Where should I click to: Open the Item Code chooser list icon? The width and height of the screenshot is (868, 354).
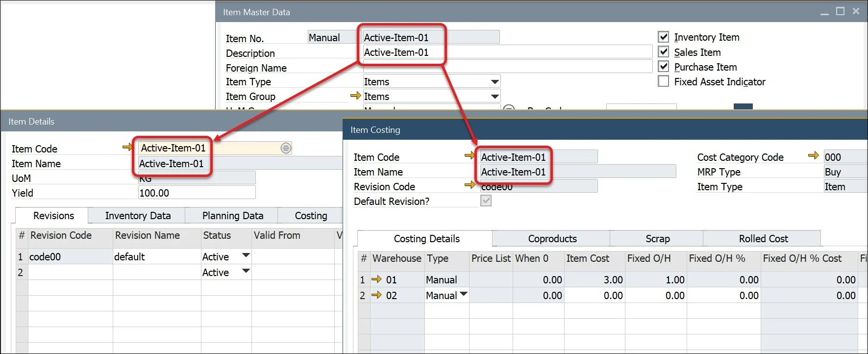point(286,148)
